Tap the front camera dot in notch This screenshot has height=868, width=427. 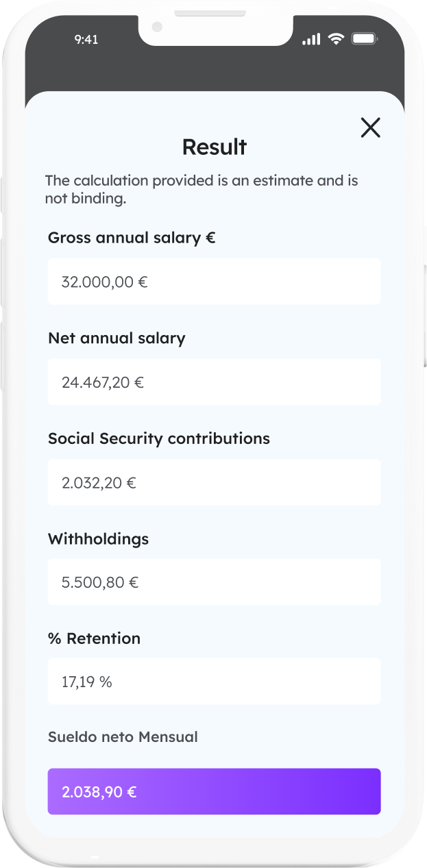(158, 27)
